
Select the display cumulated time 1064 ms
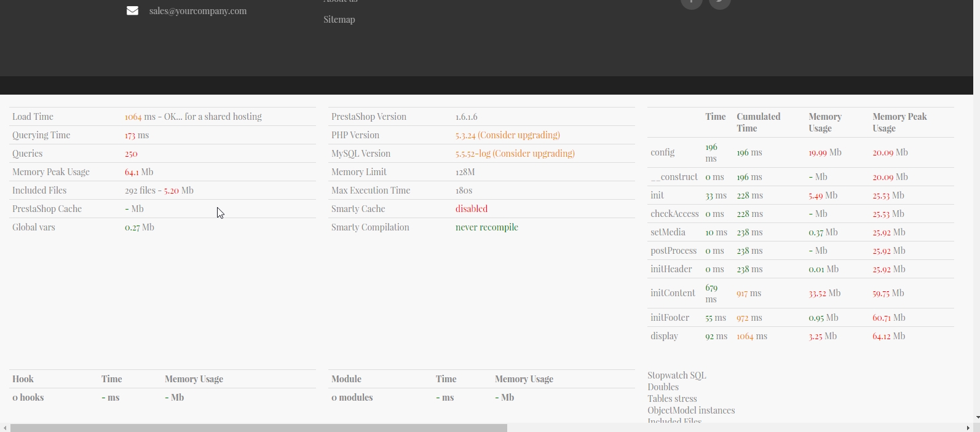[x=752, y=336]
